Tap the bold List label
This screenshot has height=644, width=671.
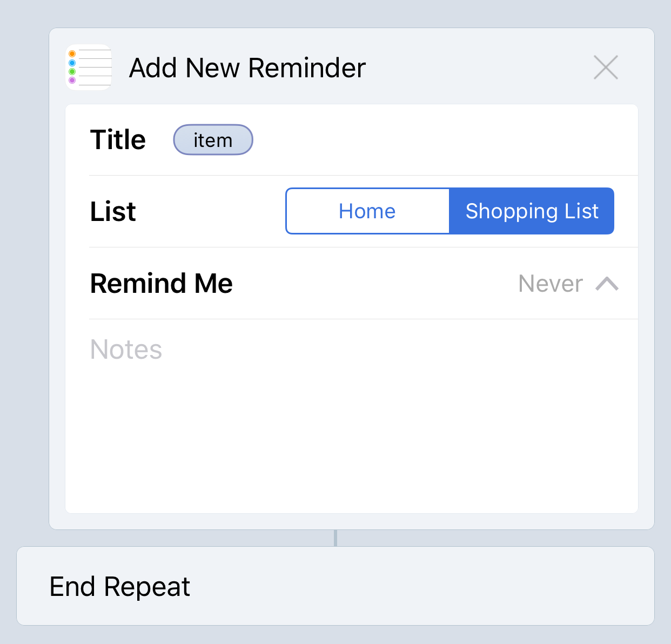tap(113, 211)
